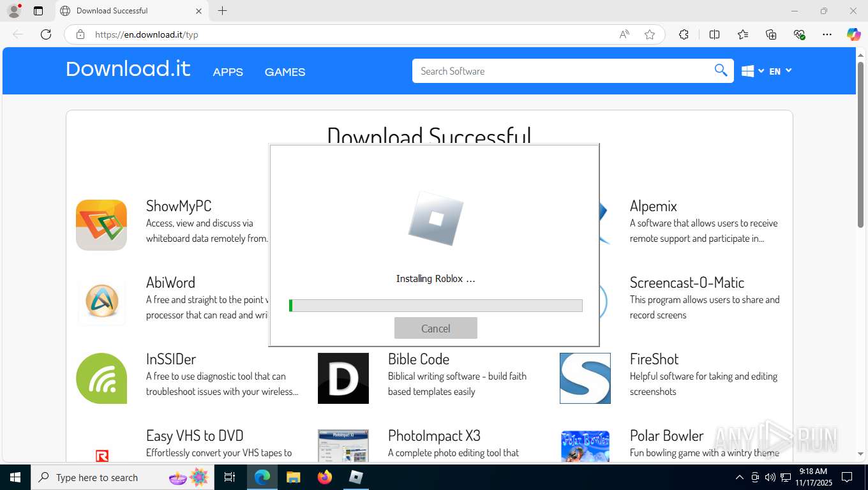
Task: Open the FireShot title link
Action: [654, 359]
